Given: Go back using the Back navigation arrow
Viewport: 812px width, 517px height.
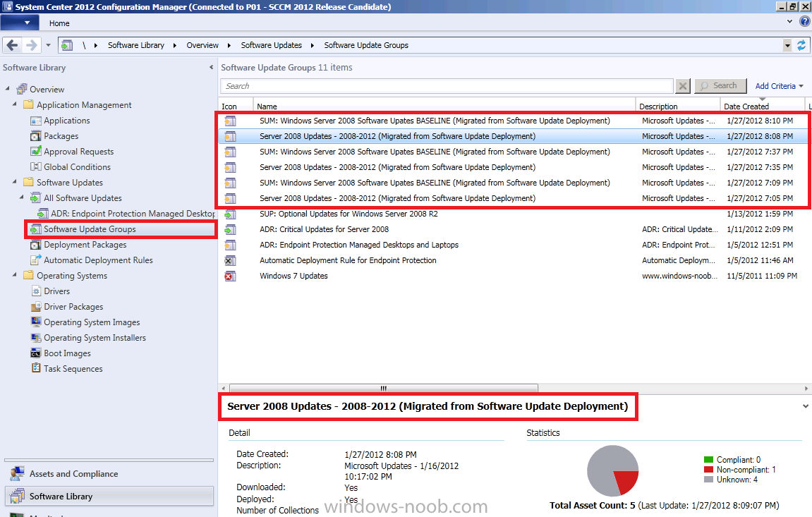Looking at the screenshot, I should point(13,46).
